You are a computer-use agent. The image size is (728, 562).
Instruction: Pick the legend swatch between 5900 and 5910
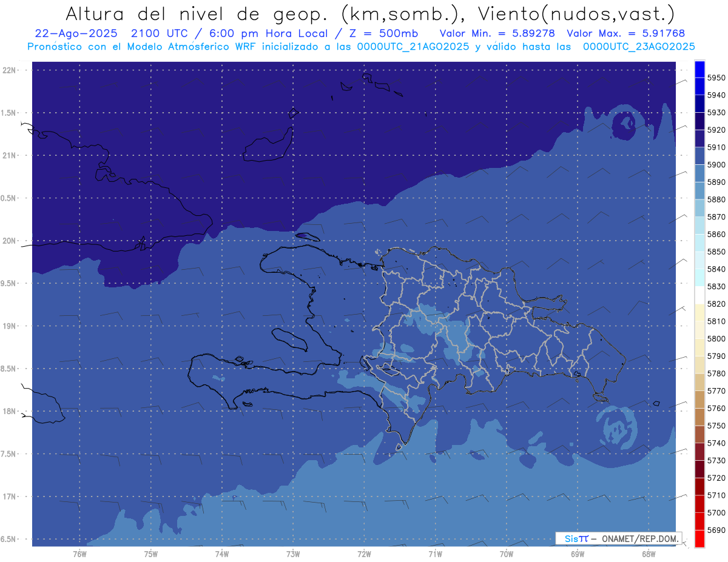click(699, 156)
